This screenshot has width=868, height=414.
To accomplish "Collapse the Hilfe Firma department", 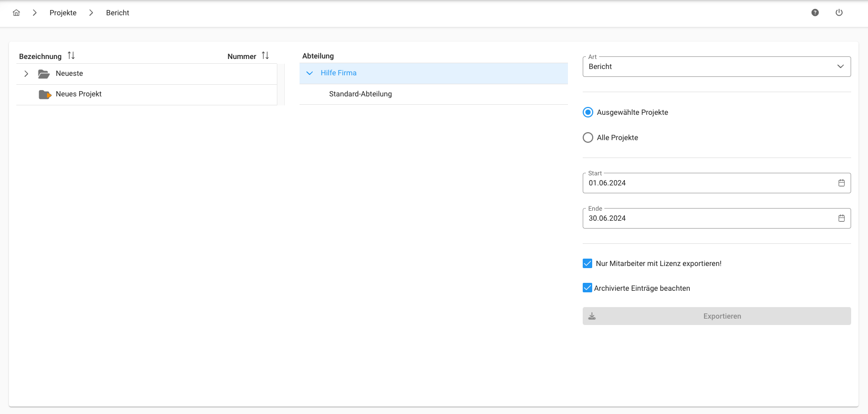I will [310, 73].
